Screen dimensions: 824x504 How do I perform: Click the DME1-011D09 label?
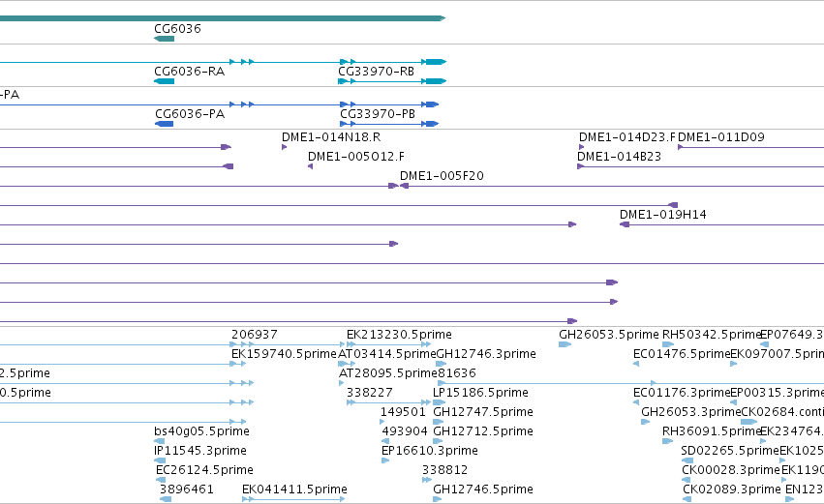click(721, 137)
